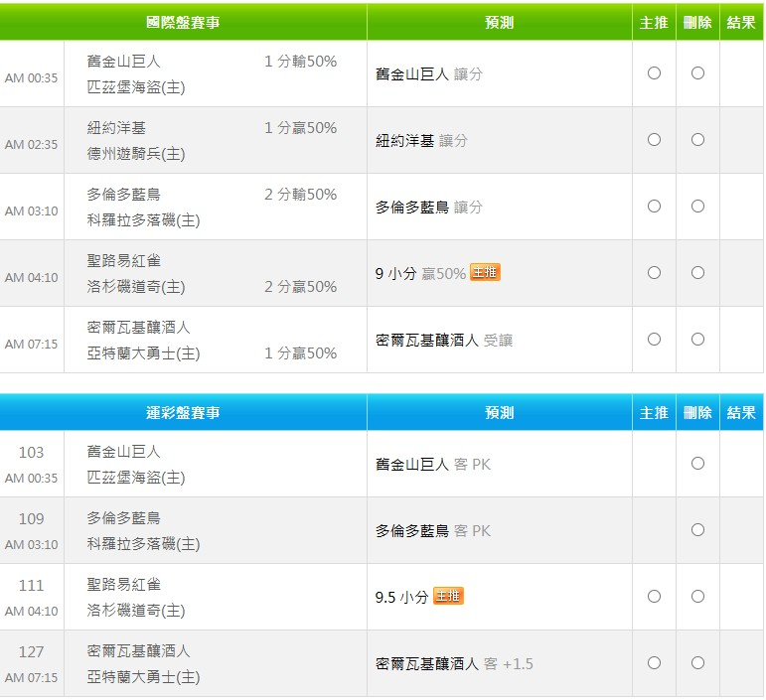Click game number 103
Viewport: 766px width, 700px height.
point(31,452)
